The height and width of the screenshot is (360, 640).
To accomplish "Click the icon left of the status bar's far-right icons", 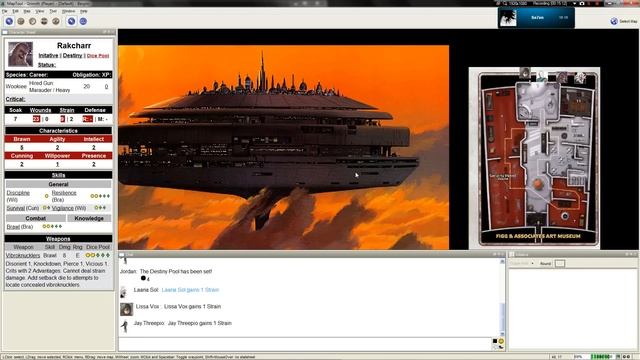I will pos(618,357).
